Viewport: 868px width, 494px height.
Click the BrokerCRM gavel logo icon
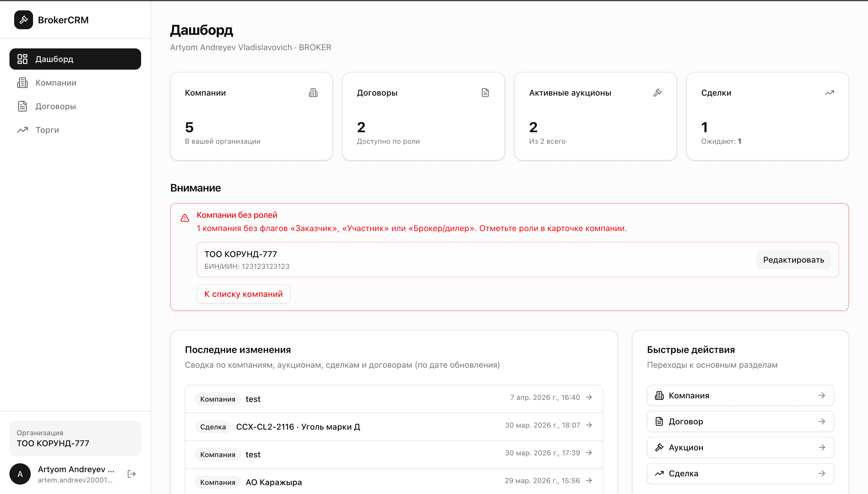point(23,20)
